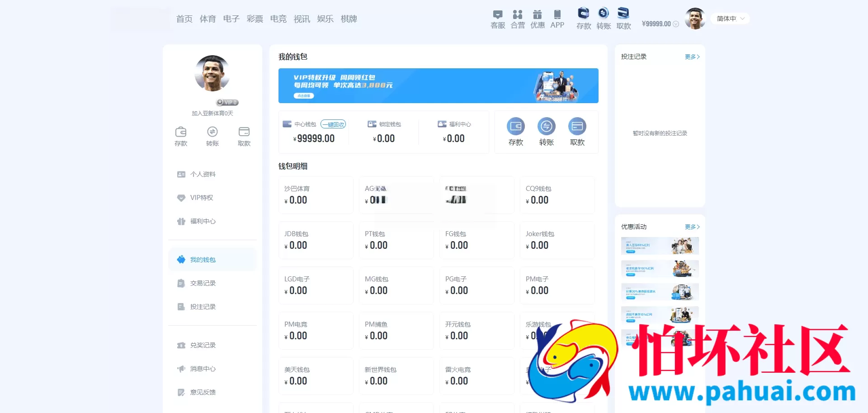Select the FG钱包 wallet card

[x=477, y=240]
